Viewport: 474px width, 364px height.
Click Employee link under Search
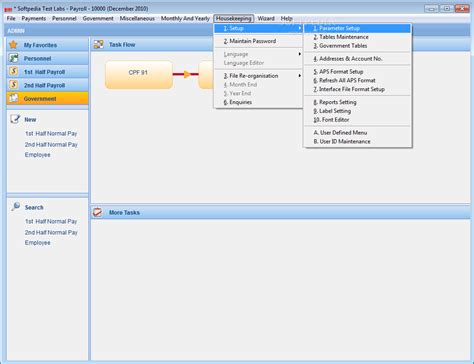pyautogui.click(x=37, y=243)
